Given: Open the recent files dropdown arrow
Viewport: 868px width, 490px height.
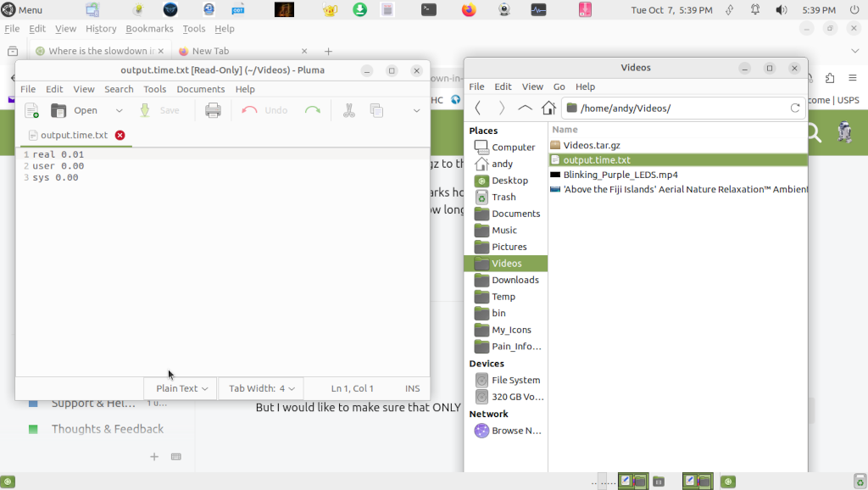Looking at the screenshot, I should [119, 110].
